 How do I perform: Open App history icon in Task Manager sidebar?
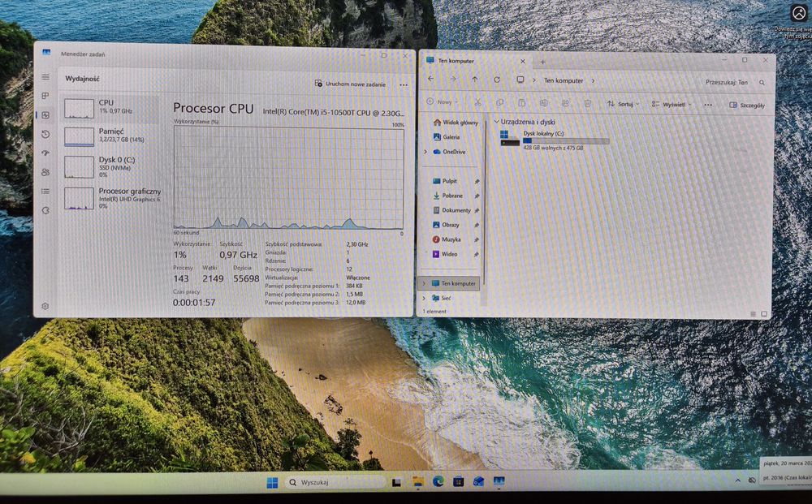click(x=45, y=134)
